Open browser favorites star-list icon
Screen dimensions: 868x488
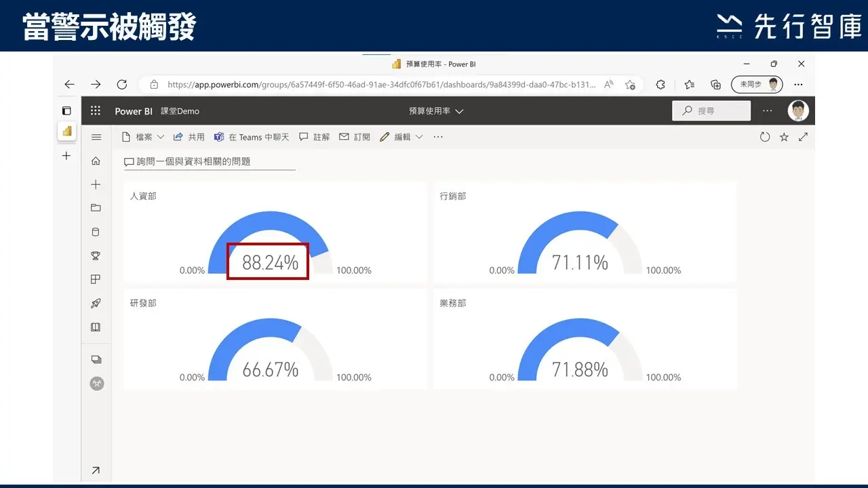[690, 85]
